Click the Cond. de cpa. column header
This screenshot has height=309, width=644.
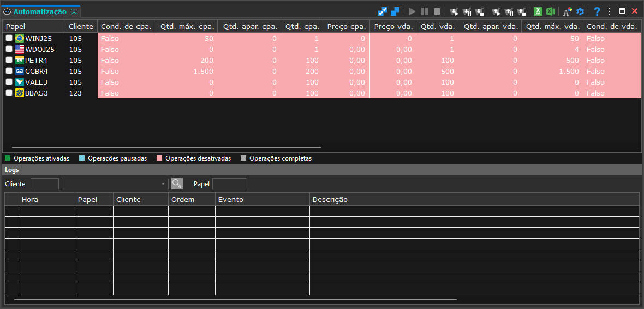click(126, 27)
